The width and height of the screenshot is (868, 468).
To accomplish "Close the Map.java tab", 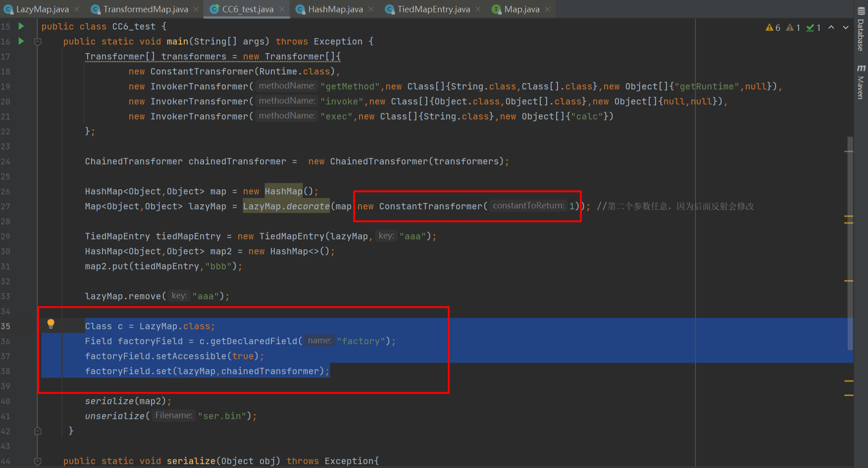I will point(547,9).
